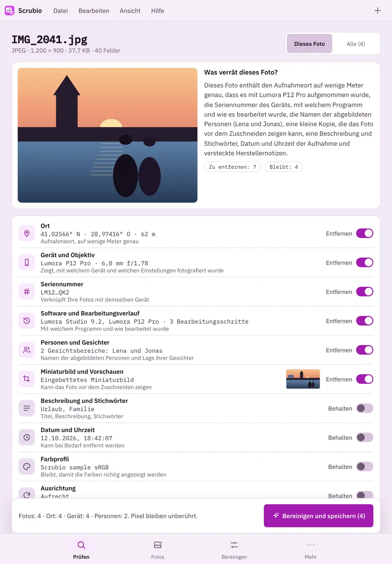Click the Farbprofil palette icon

[27, 467]
